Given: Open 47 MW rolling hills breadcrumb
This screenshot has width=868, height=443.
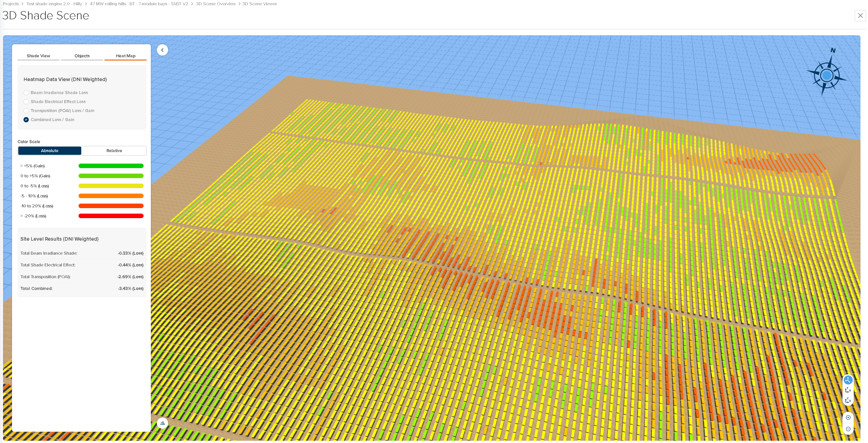Looking at the screenshot, I should [x=139, y=4].
